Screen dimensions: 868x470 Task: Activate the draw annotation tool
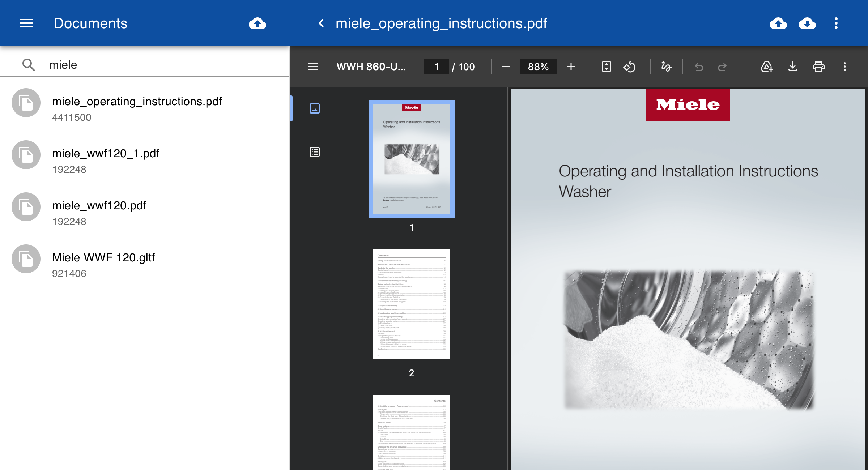[666, 67]
